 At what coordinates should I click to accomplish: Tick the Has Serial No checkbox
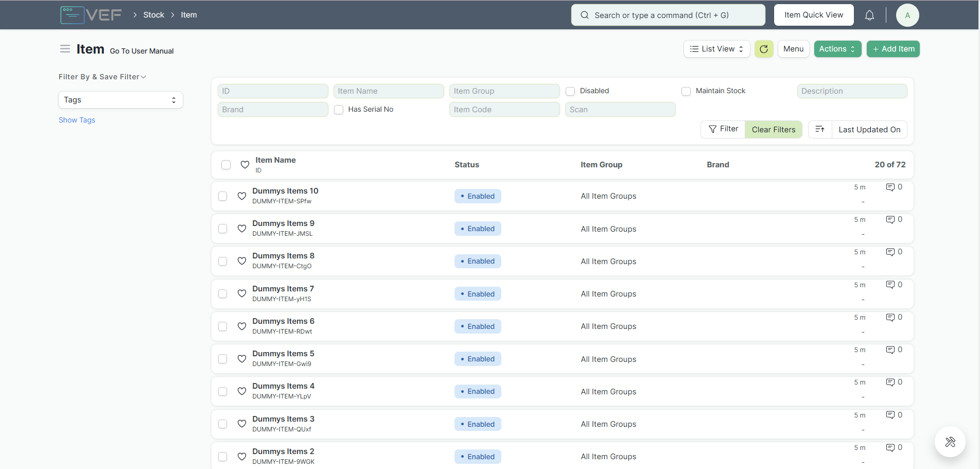pos(339,110)
